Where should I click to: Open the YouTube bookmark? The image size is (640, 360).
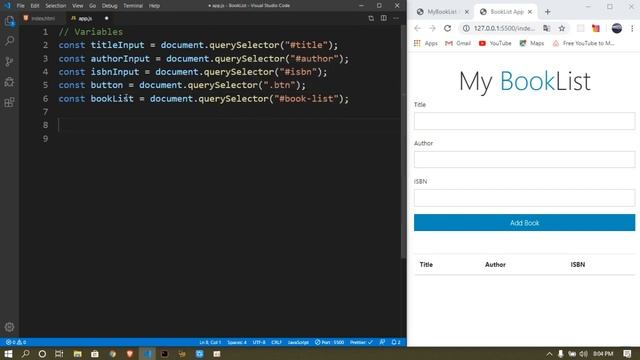495,43
